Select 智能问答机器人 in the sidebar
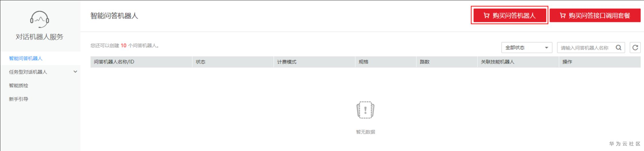The image size is (644, 151). click(x=26, y=58)
